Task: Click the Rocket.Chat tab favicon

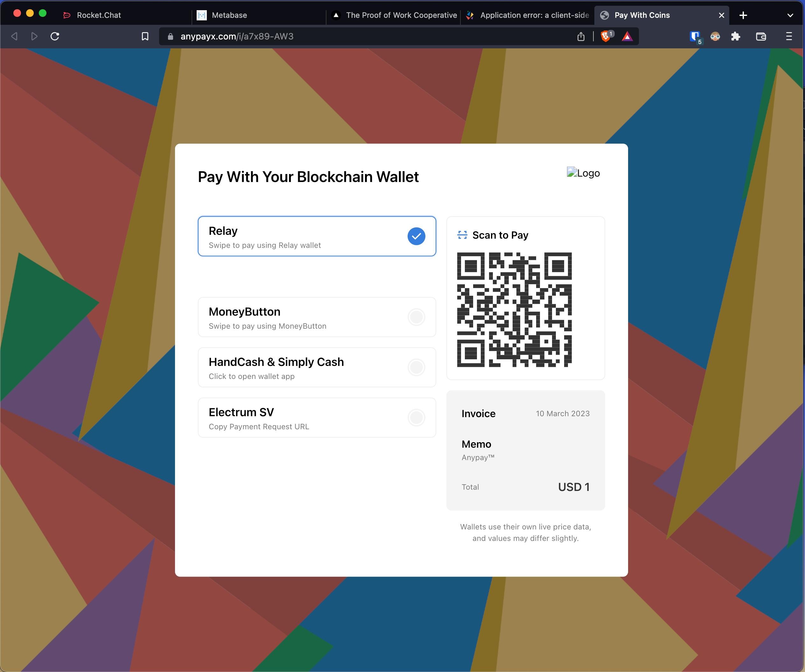Action: (67, 15)
